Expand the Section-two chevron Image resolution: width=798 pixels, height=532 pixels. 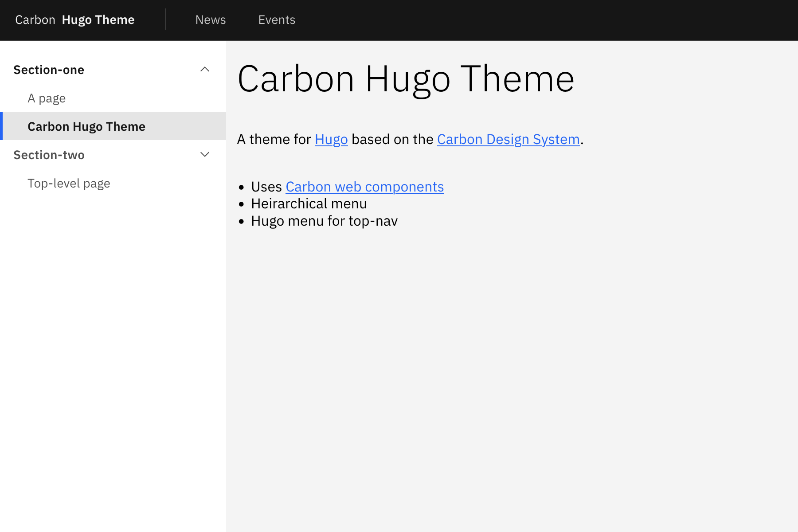coord(204,155)
